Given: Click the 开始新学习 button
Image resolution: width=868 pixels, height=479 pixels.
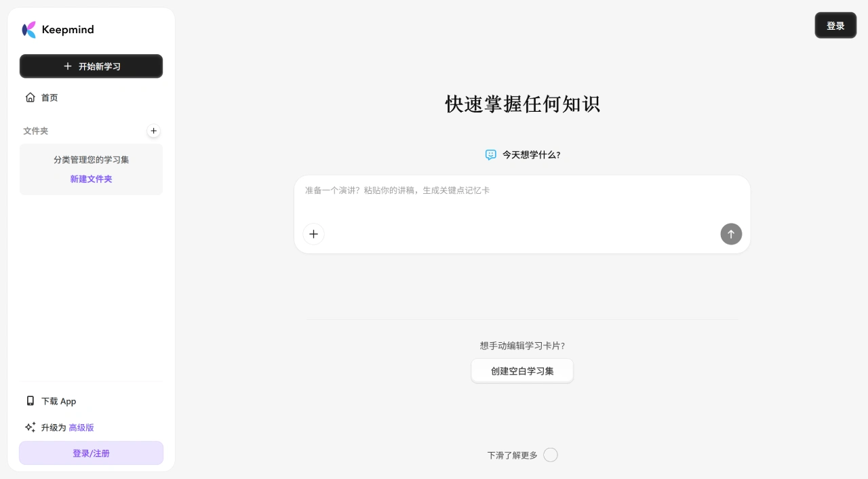Looking at the screenshot, I should click(91, 66).
